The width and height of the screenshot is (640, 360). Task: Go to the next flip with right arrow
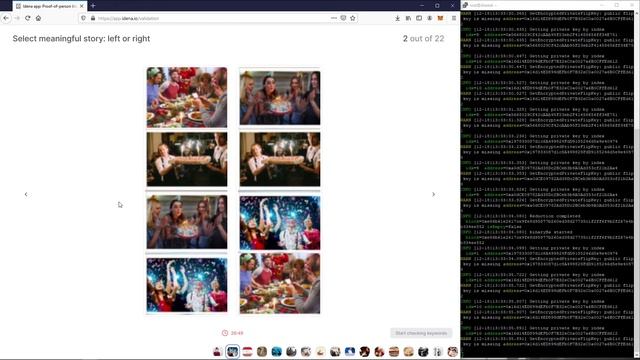[433, 194]
